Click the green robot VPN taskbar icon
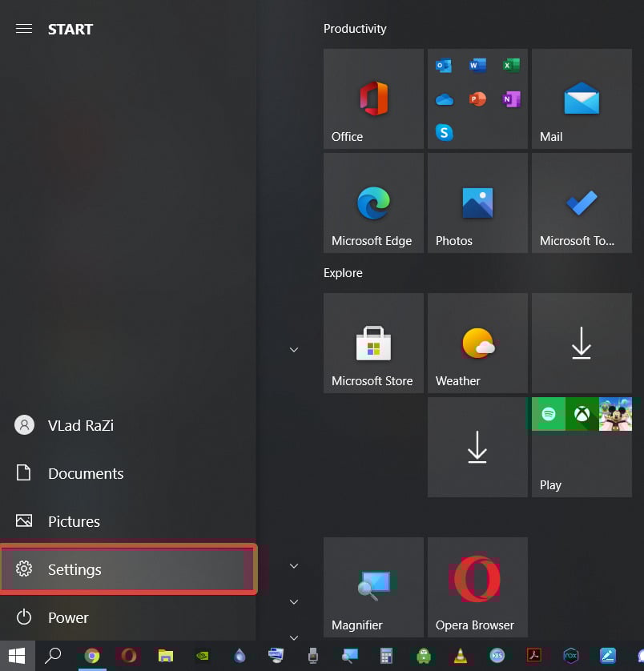Image resolution: width=644 pixels, height=671 pixels. coord(424,656)
